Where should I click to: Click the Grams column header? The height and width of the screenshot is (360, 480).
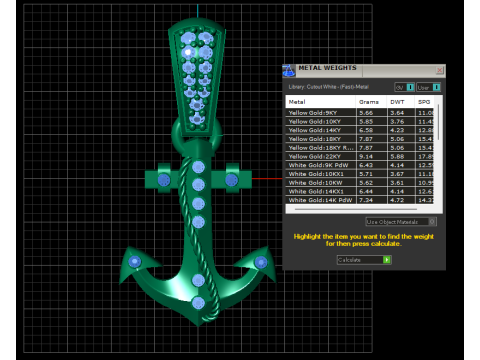(x=371, y=102)
